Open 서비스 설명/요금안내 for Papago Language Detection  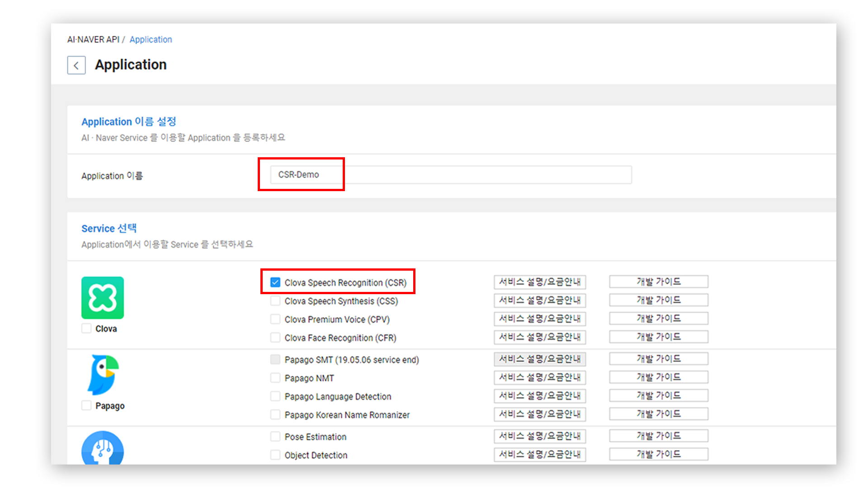(x=540, y=396)
